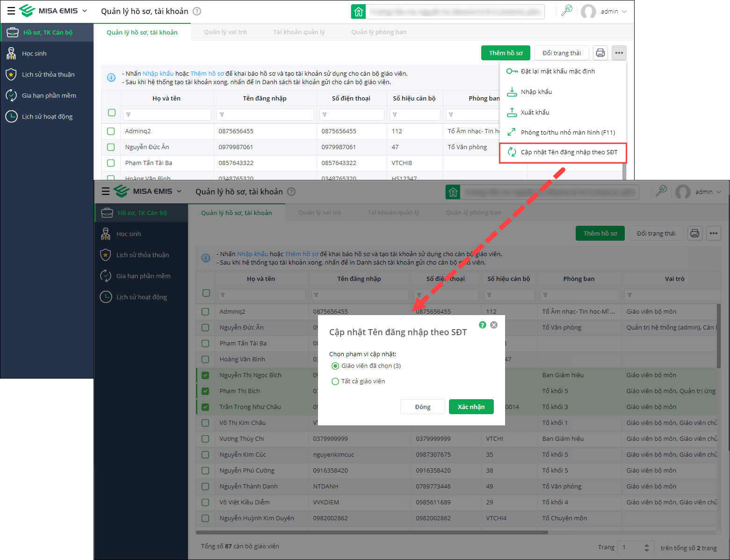
Task: Click the horizontal scrollbar in foreground table
Action: point(372,532)
